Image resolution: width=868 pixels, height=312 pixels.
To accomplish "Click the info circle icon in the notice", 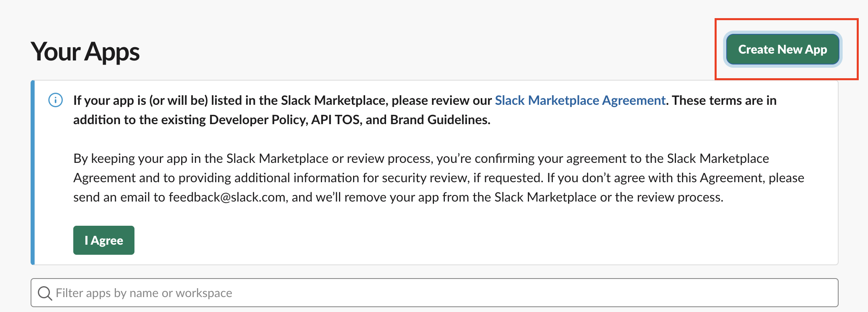I will click(56, 100).
